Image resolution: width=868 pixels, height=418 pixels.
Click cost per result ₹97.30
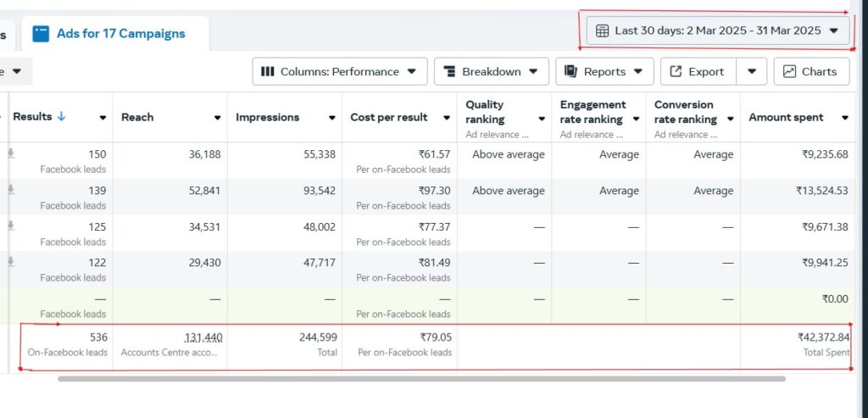coord(435,191)
